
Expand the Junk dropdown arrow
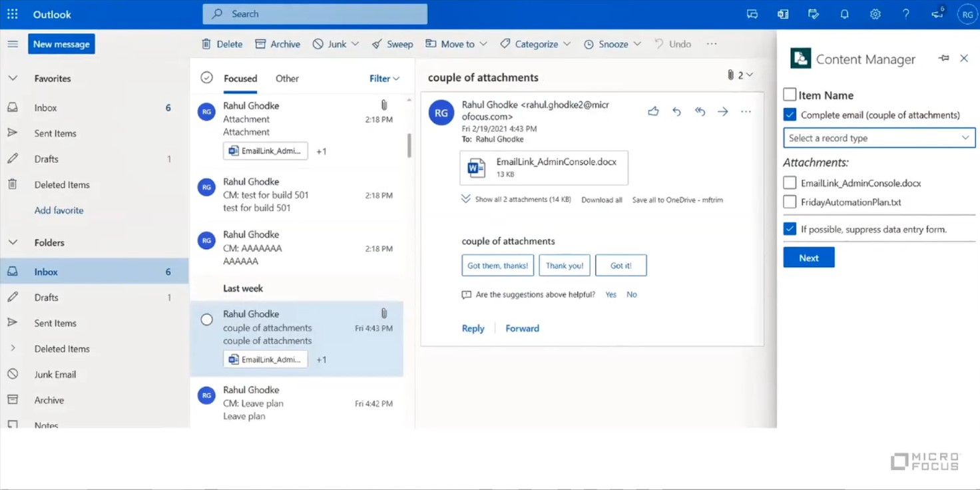click(355, 44)
